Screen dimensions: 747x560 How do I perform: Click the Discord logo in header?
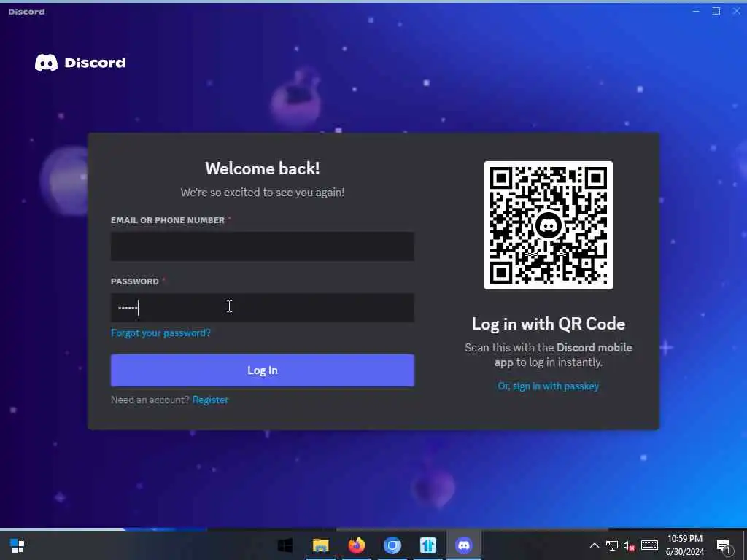click(x=80, y=63)
